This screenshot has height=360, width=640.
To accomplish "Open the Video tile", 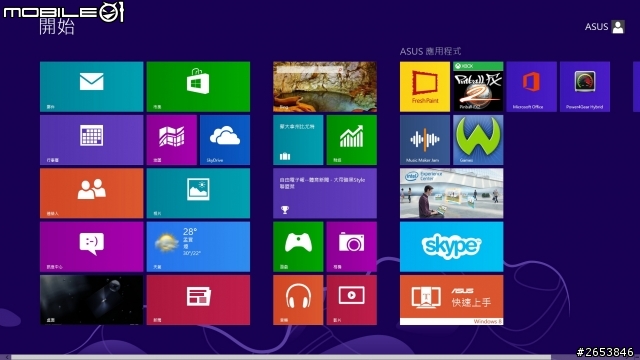I will [x=351, y=300].
